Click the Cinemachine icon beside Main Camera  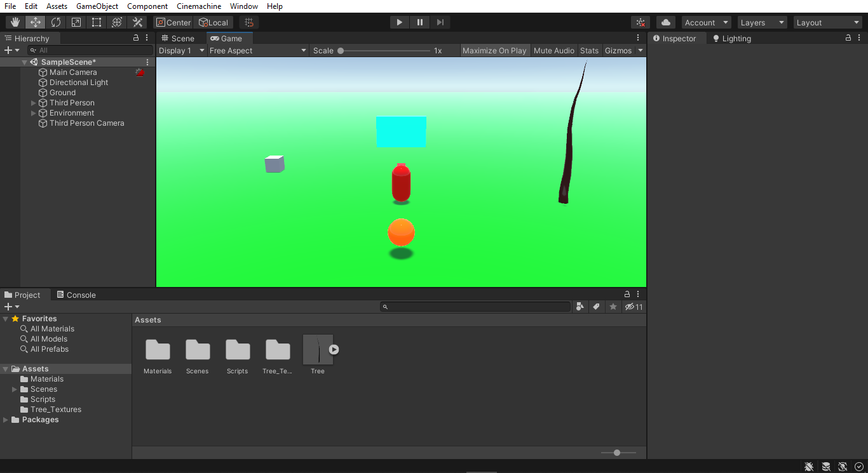[x=140, y=72]
